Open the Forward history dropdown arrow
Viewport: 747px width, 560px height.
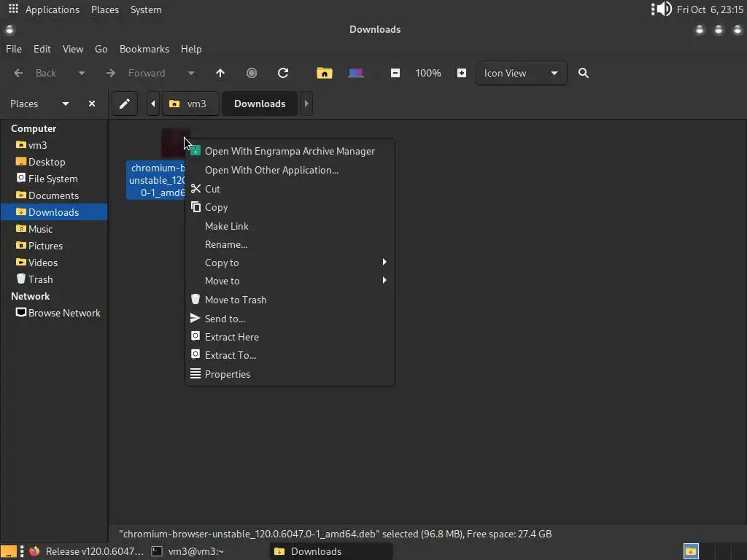coord(191,73)
